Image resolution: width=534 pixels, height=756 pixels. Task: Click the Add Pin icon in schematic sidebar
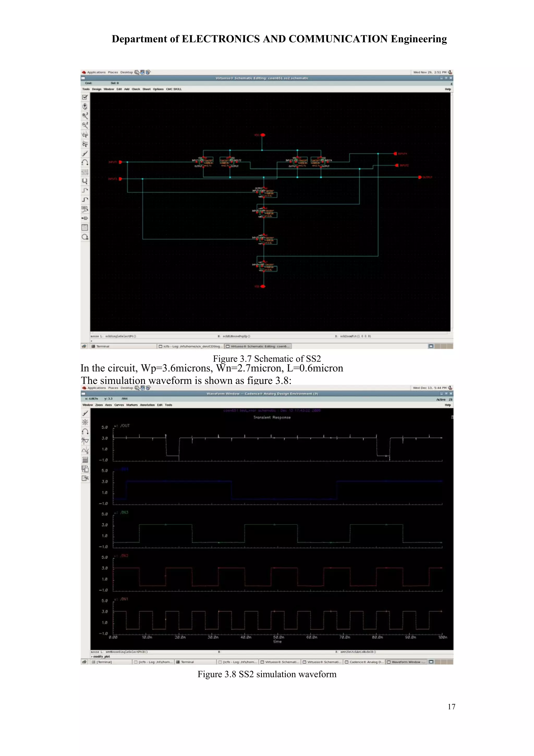(85, 218)
